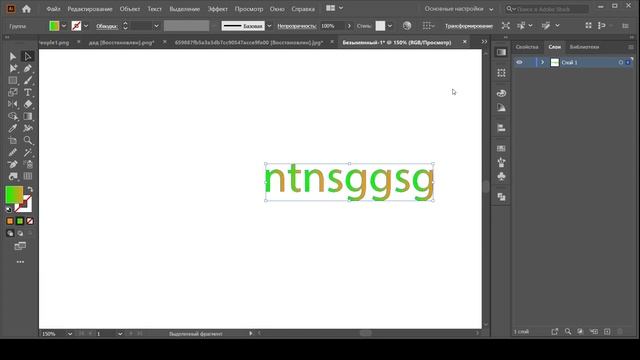
Task: Create new layer in Layers panel
Action: (607, 331)
